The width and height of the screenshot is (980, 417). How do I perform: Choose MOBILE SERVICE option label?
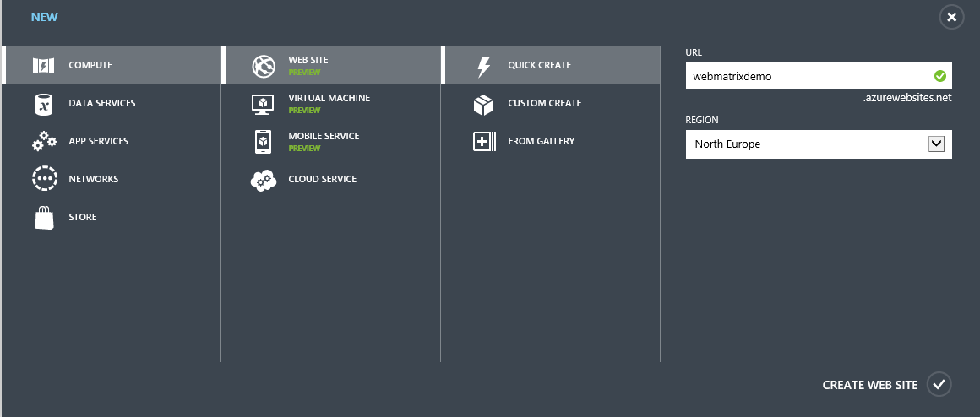pyautogui.click(x=324, y=136)
